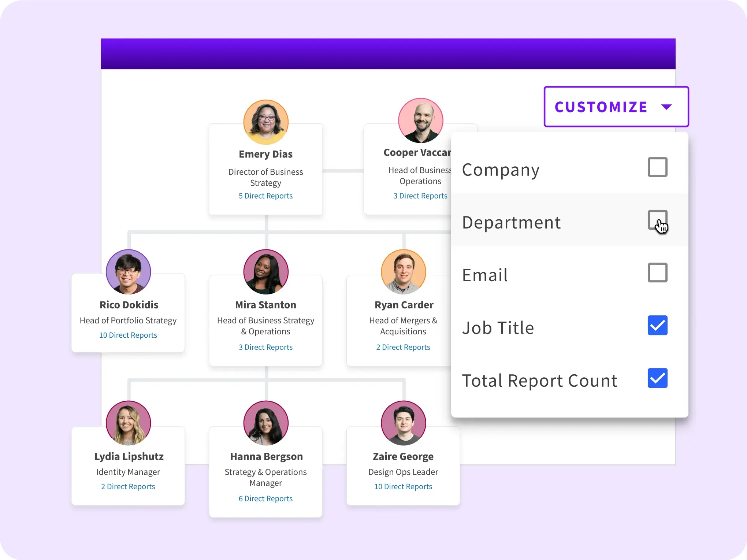Click Mira Stanton's avatar
The image size is (747, 560).
click(x=266, y=272)
